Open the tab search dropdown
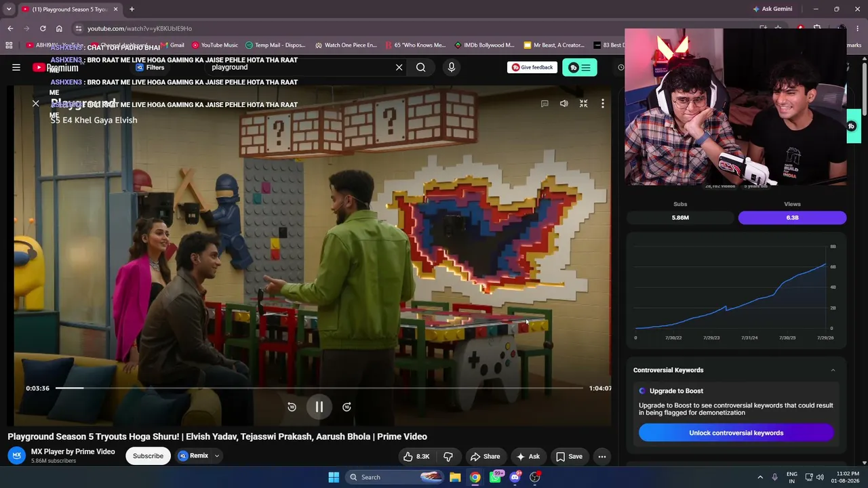Viewport: 868px width, 488px height. pos(9,9)
